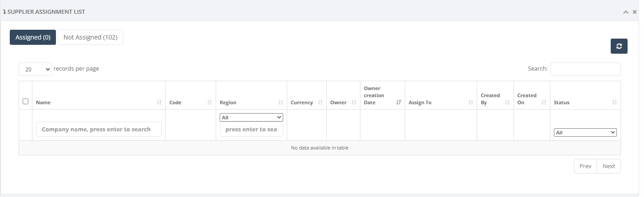Viewport: 644px width, 197px height.
Task: Click the Created By column header text
Action: tap(490, 99)
